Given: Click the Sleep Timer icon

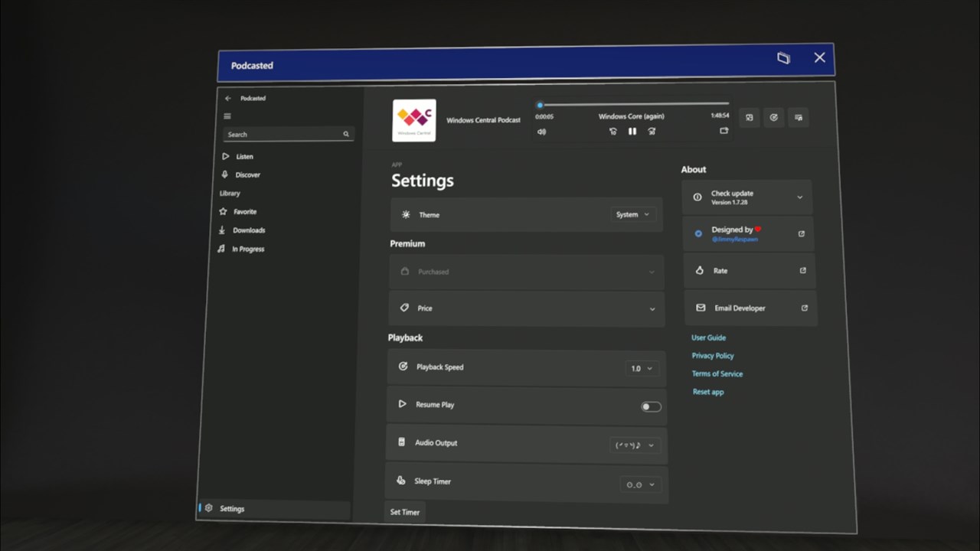Looking at the screenshot, I should (400, 481).
